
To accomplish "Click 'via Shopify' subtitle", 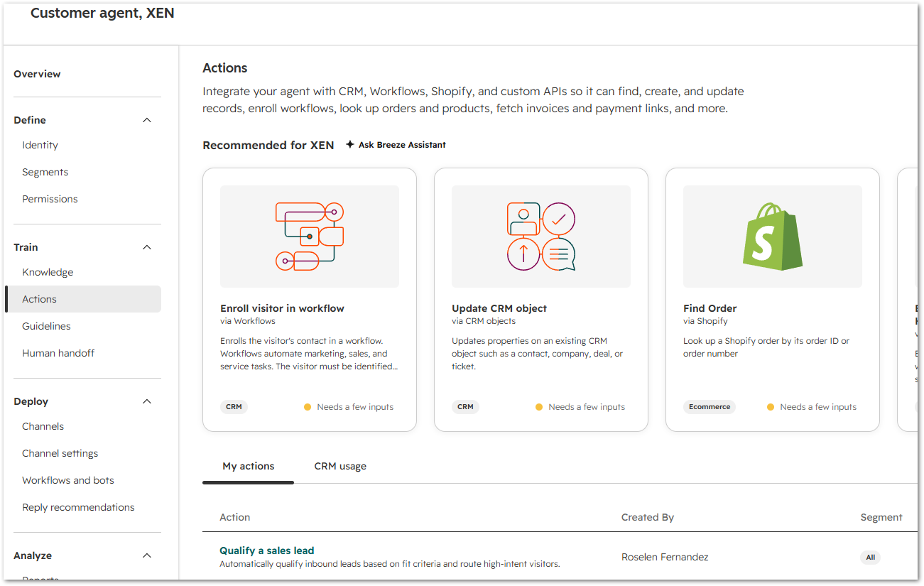I will click(x=705, y=321).
